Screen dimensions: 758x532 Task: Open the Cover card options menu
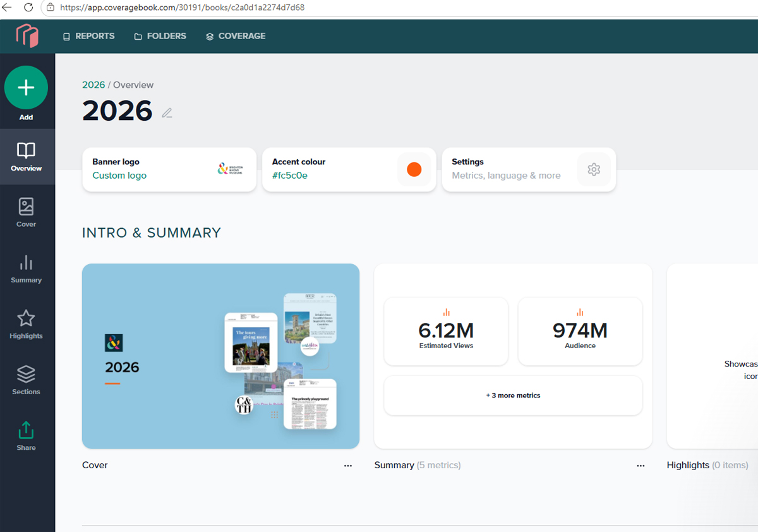pyautogui.click(x=348, y=466)
